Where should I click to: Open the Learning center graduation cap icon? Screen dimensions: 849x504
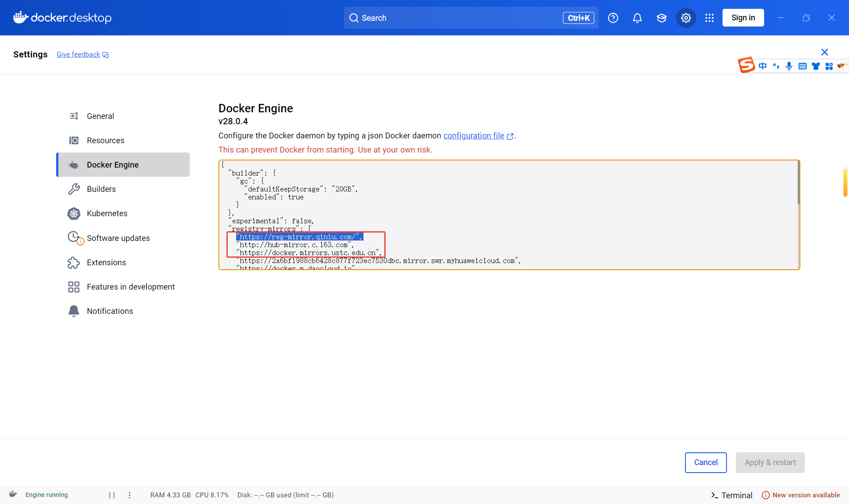point(662,18)
